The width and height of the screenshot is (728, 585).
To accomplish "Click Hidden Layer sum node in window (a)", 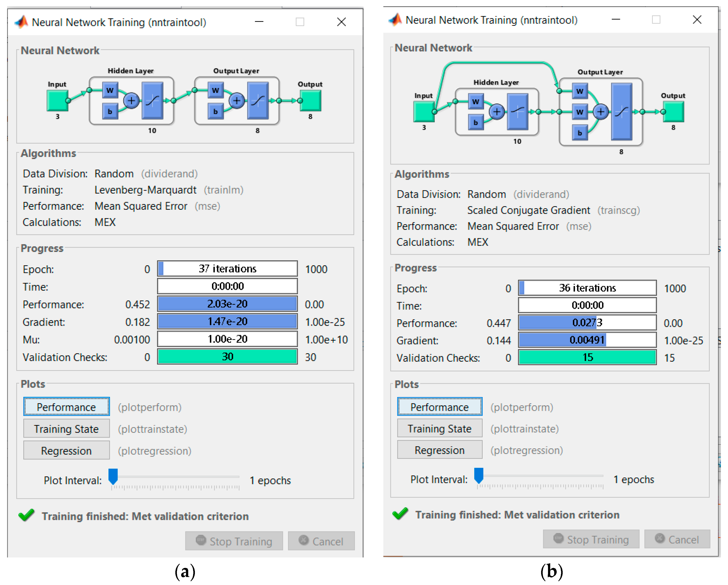I will coord(131,101).
